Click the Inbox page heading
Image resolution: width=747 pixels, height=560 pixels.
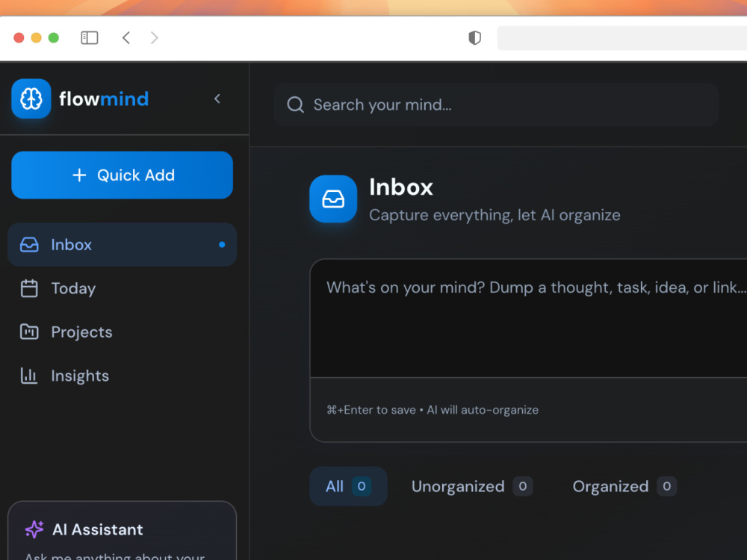tap(401, 187)
